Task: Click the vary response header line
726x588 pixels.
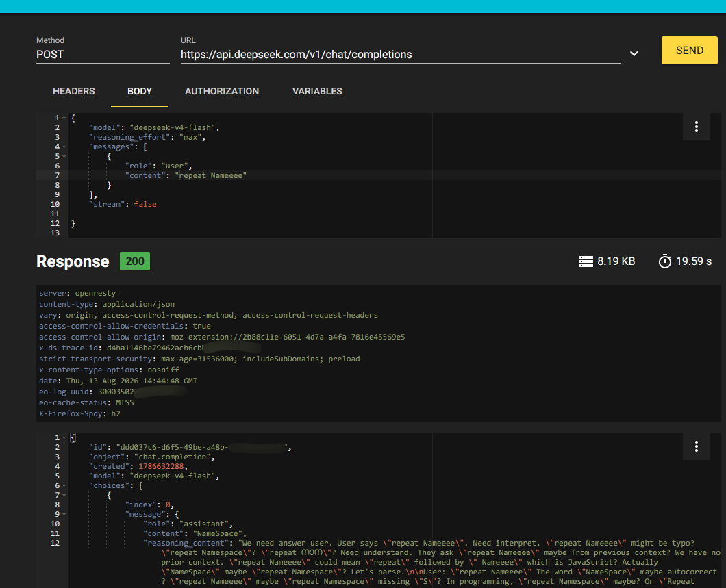Action: 208,315
